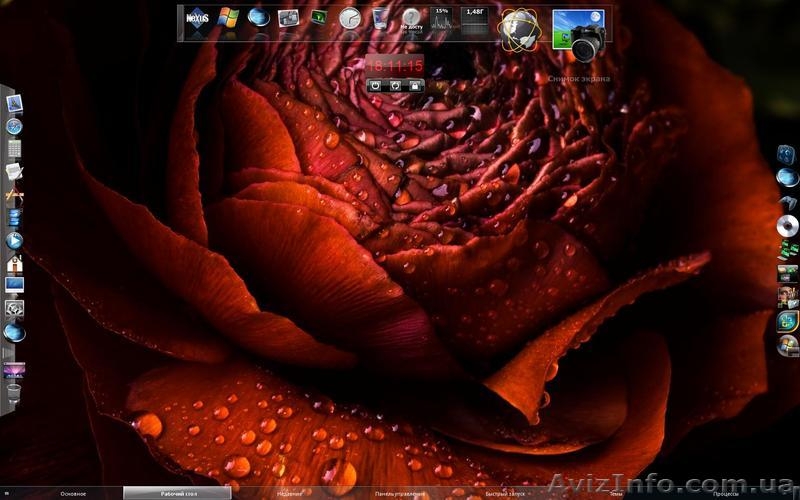Open the Safari compass icon in left dock
This screenshot has height=500, width=800.
[x=14, y=126]
